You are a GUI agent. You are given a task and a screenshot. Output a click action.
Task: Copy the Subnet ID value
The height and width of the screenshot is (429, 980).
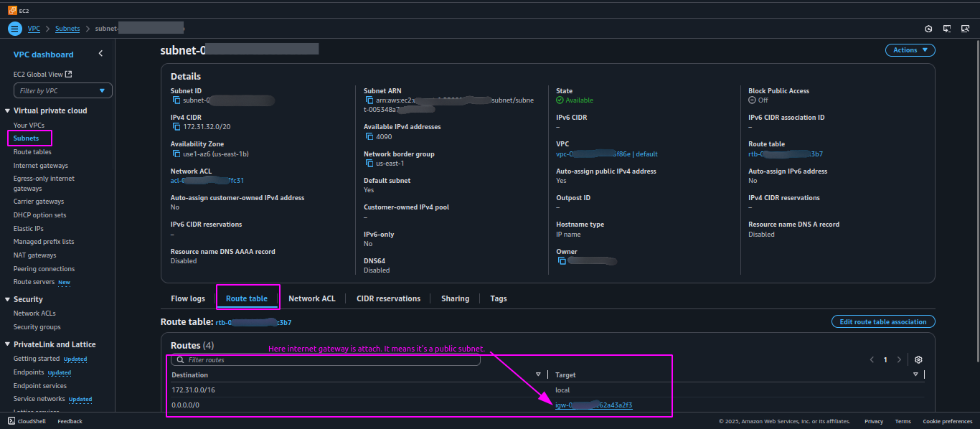click(x=176, y=100)
